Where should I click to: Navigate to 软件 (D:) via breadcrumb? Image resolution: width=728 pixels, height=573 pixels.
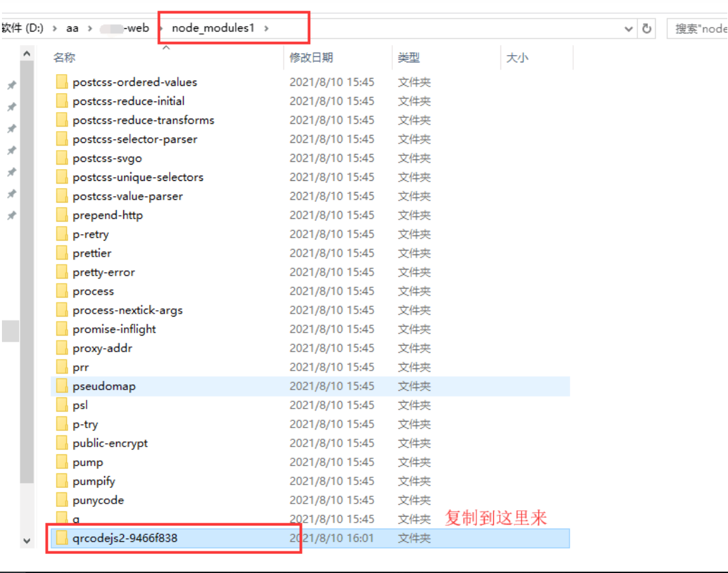[20, 28]
